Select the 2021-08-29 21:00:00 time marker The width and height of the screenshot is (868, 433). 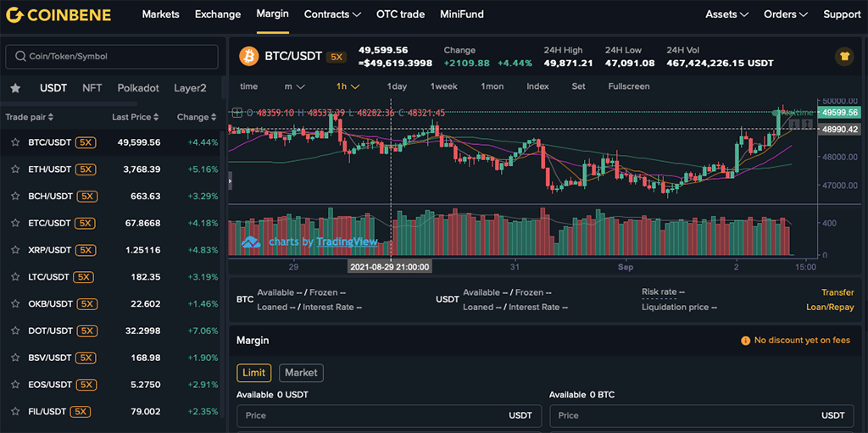tap(390, 267)
